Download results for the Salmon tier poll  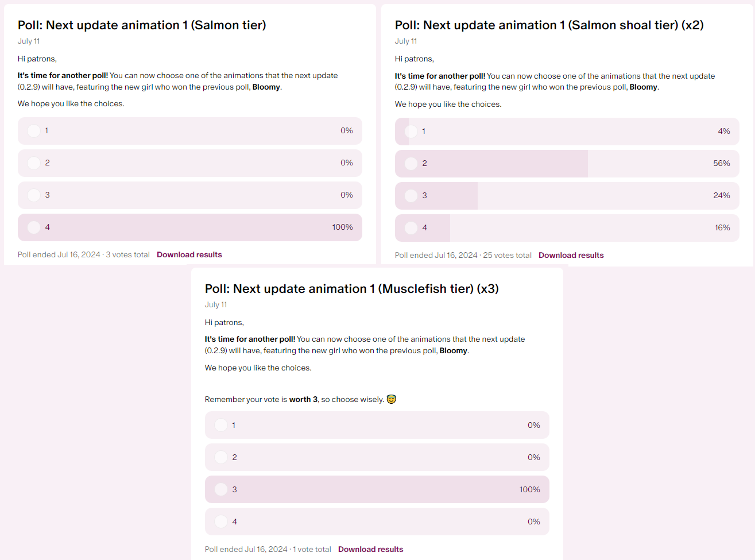coord(189,254)
